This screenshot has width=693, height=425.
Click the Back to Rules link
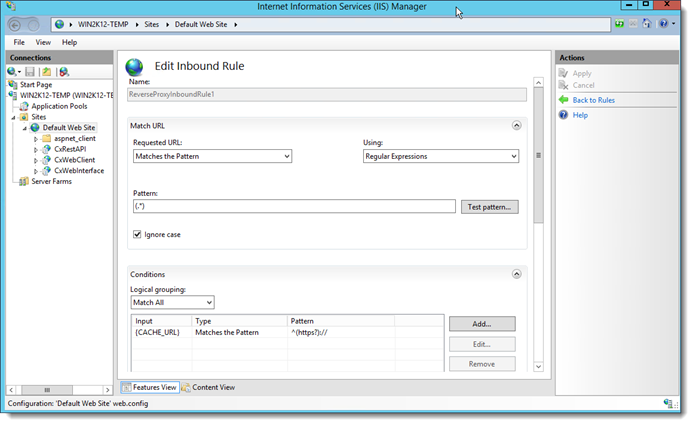point(594,100)
